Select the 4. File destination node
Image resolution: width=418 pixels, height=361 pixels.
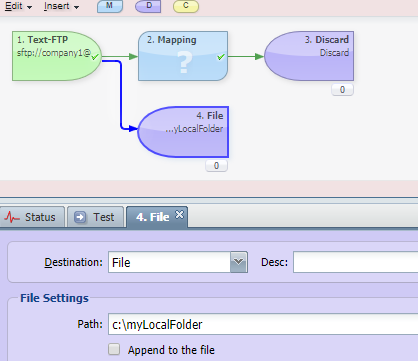coord(183,132)
